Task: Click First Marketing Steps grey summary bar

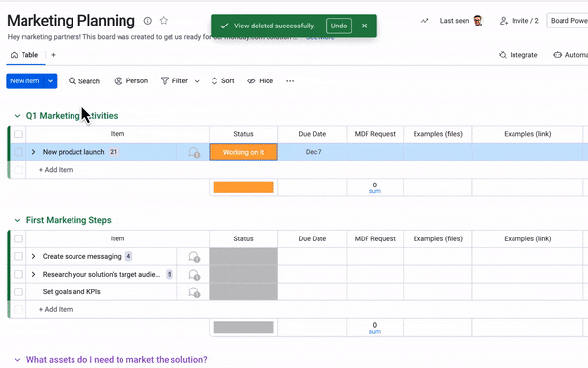Action: [243, 327]
